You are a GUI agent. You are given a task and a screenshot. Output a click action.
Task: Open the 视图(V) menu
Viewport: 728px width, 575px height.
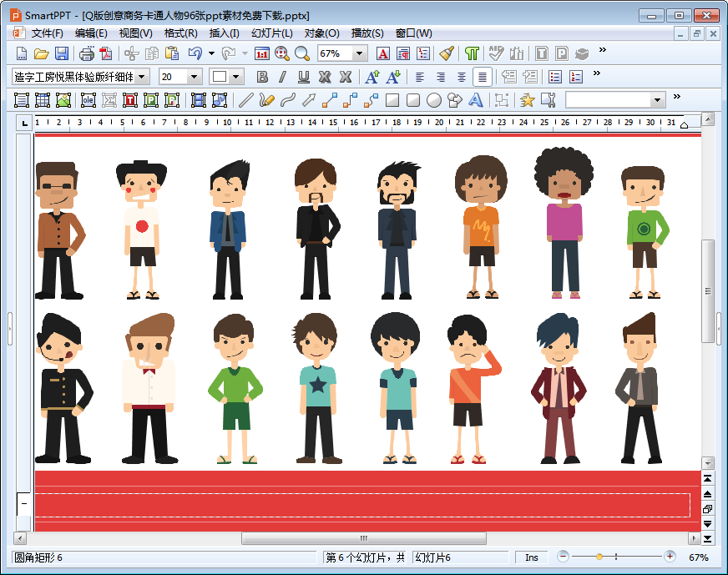tap(135, 33)
